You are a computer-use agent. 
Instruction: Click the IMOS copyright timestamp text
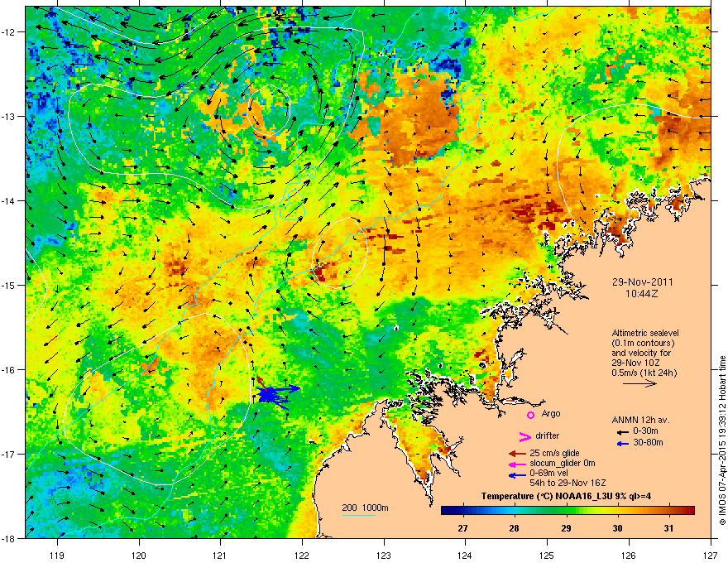click(x=722, y=440)
